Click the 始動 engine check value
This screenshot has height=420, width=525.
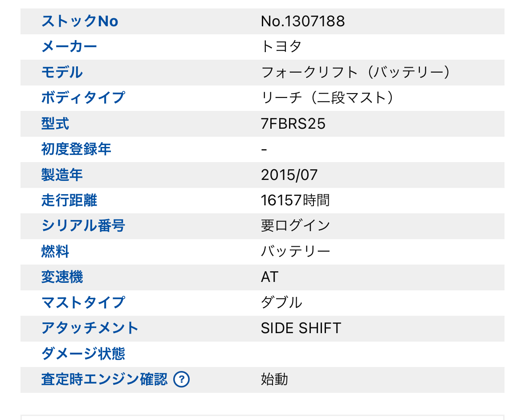[x=275, y=379]
